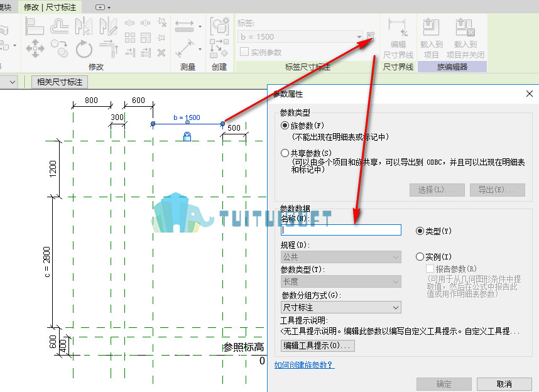
Task: Select the 1200 vertical dimension text
Action: point(53,168)
